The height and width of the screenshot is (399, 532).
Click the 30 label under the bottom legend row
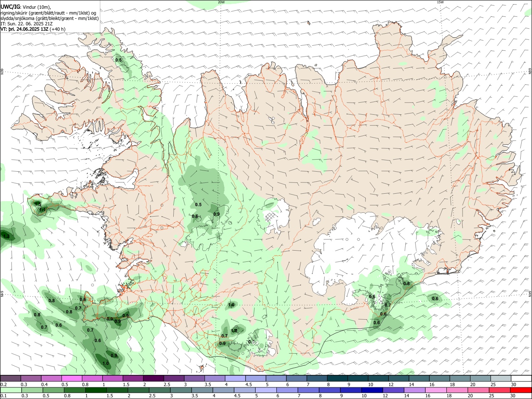tap(513, 396)
